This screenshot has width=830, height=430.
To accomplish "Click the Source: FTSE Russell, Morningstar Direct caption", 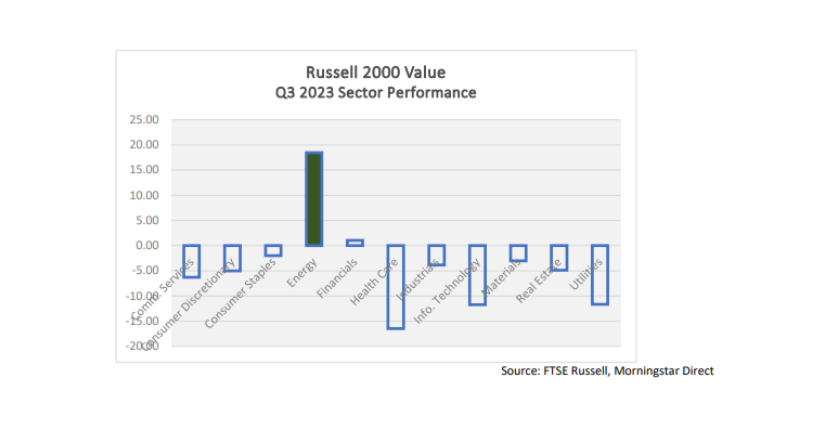I will (x=607, y=371).
